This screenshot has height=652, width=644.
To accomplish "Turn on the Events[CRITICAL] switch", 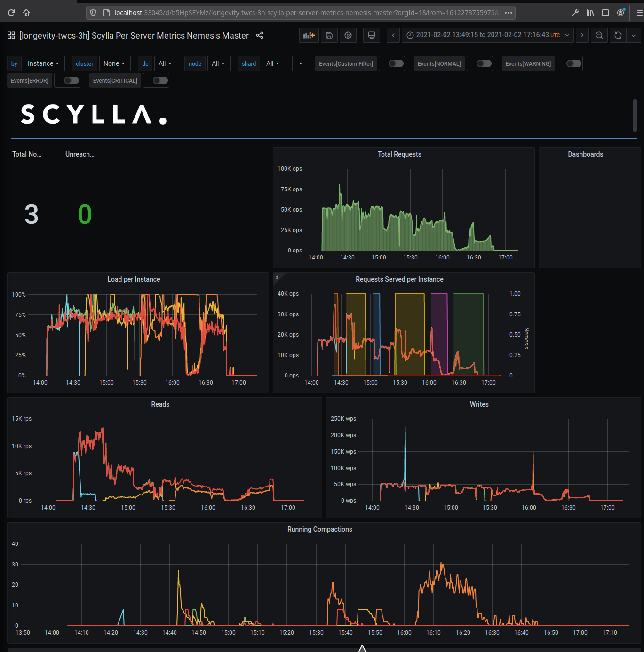I will point(156,80).
